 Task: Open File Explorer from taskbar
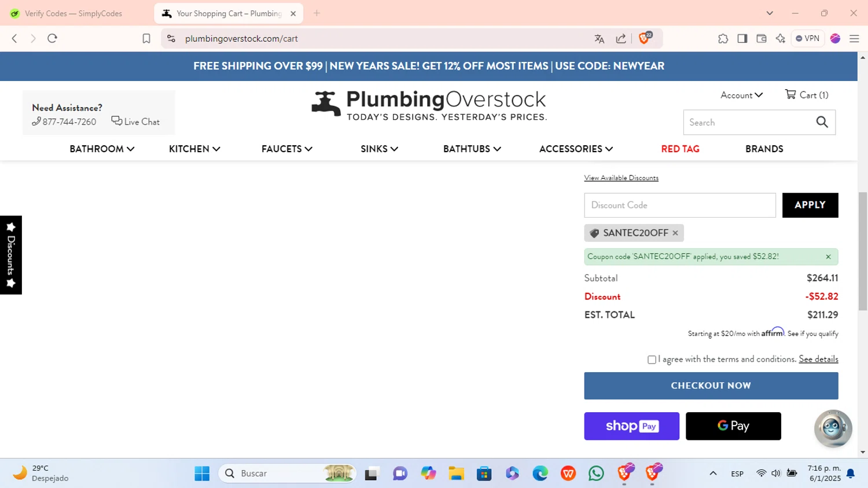[x=456, y=474]
